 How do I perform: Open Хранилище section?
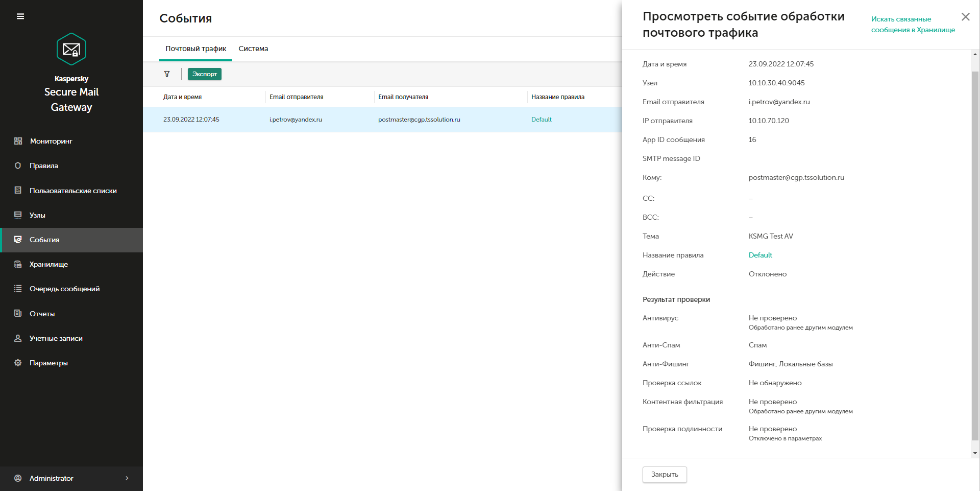click(x=48, y=264)
